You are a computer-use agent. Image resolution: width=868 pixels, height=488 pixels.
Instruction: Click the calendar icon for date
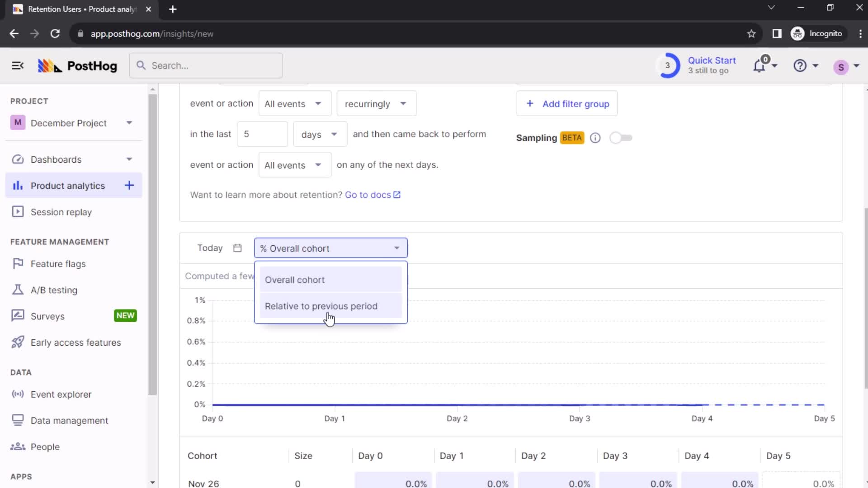[237, 249]
